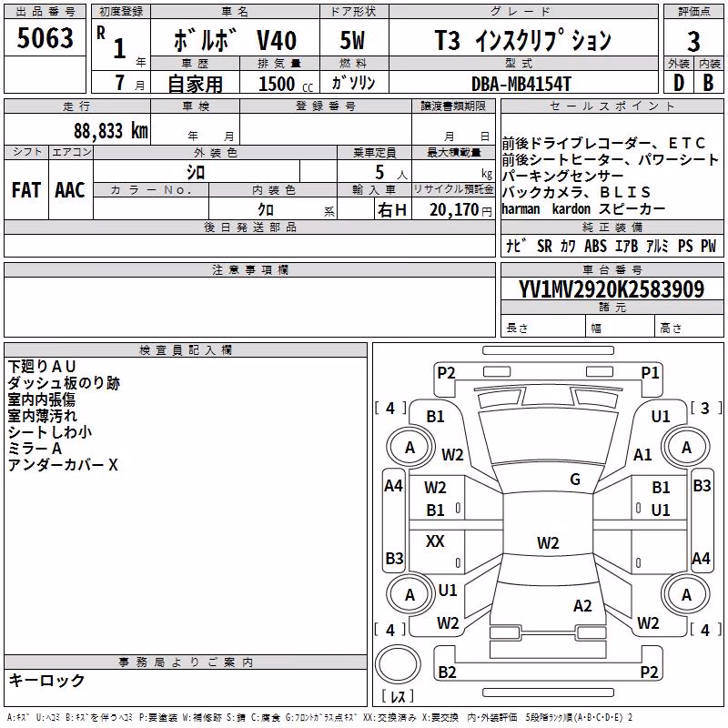This screenshot has height=728, width=728.
Task: Click the recycle deposit 20,170円
Action: click(x=461, y=210)
